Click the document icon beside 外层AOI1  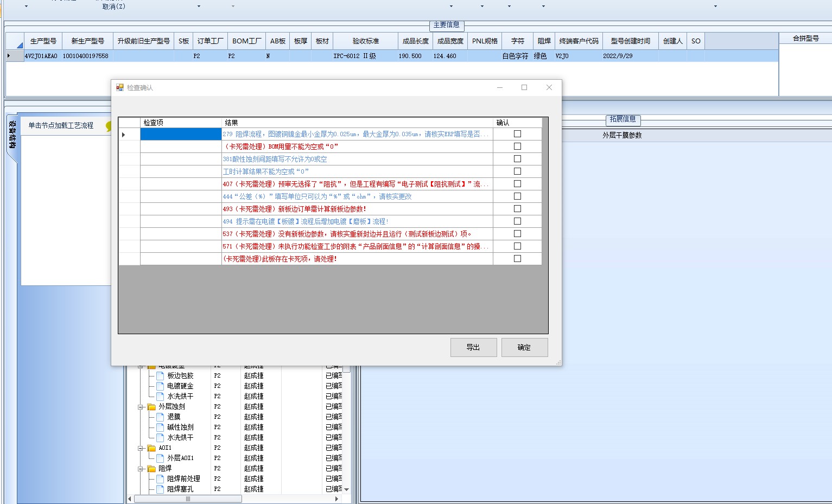(x=160, y=458)
